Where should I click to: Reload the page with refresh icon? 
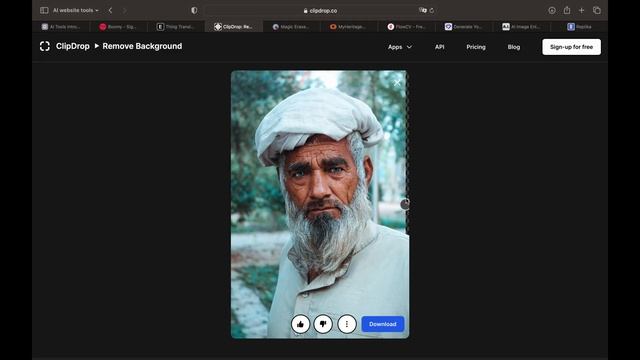[431, 11]
